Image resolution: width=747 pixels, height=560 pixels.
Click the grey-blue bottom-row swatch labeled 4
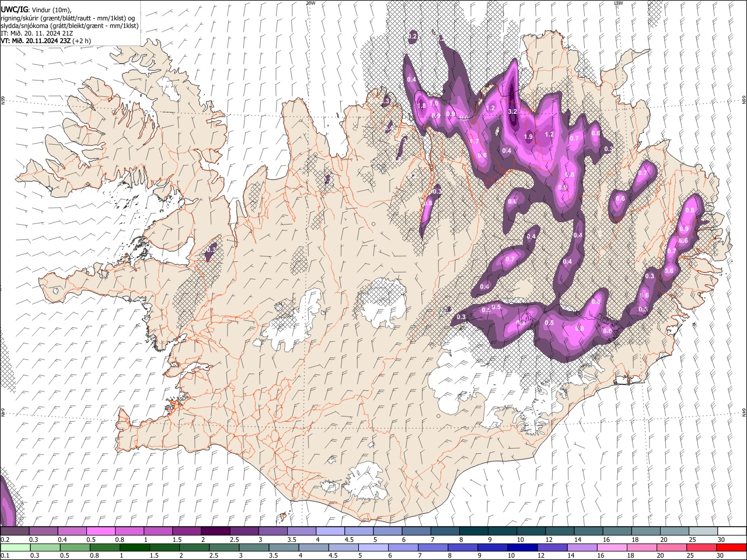pyautogui.click(x=313, y=547)
